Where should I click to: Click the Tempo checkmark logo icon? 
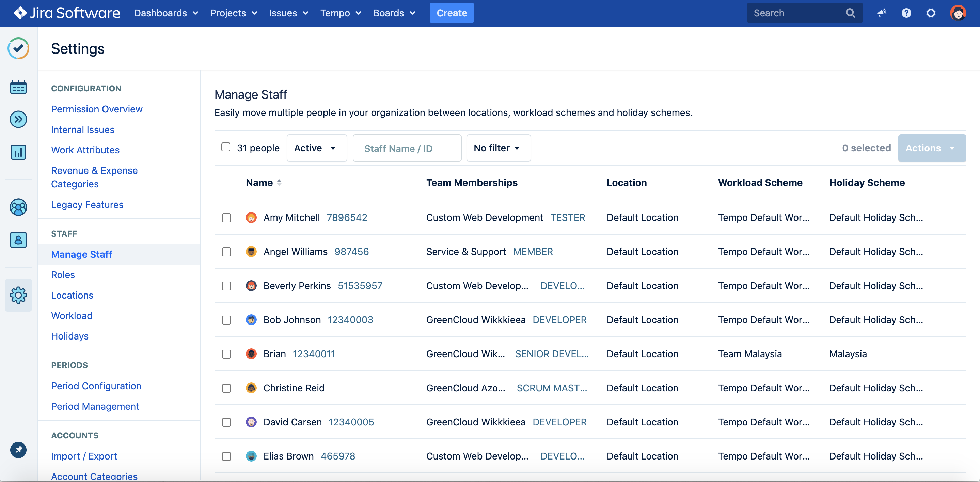click(18, 48)
